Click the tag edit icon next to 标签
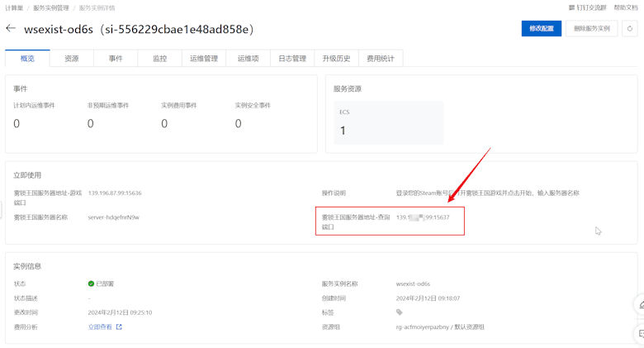This screenshot has width=644, height=348. (400, 312)
